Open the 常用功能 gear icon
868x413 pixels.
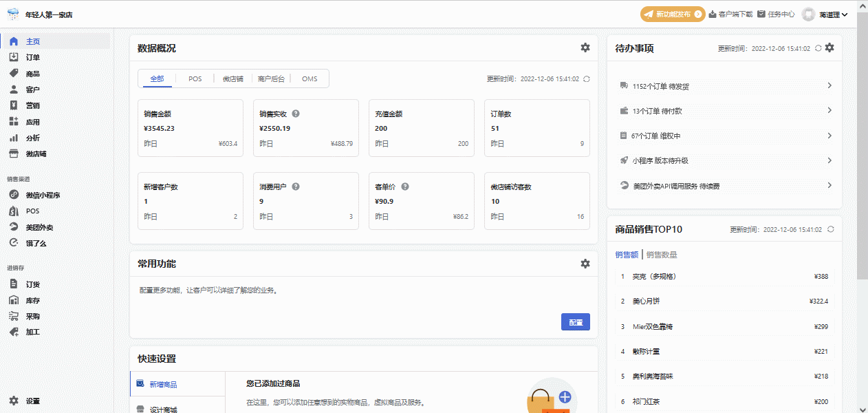point(585,264)
